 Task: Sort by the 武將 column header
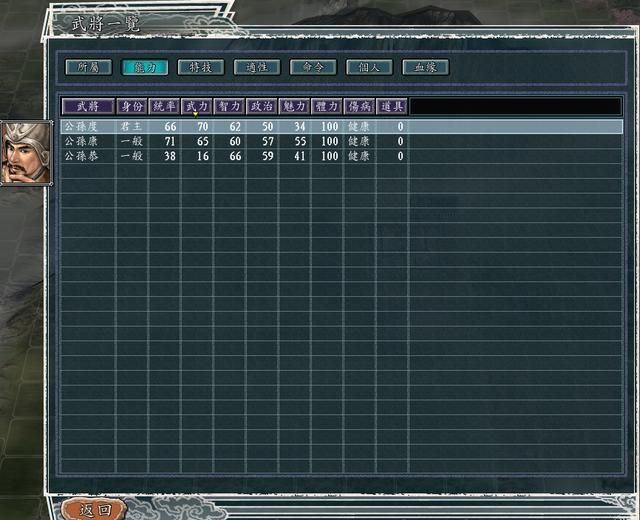[88, 106]
